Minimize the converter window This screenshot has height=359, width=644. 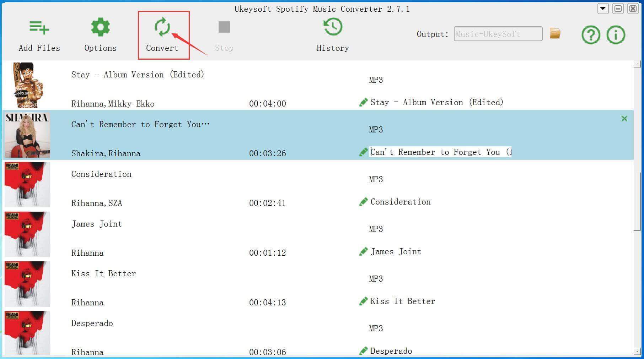coord(618,9)
